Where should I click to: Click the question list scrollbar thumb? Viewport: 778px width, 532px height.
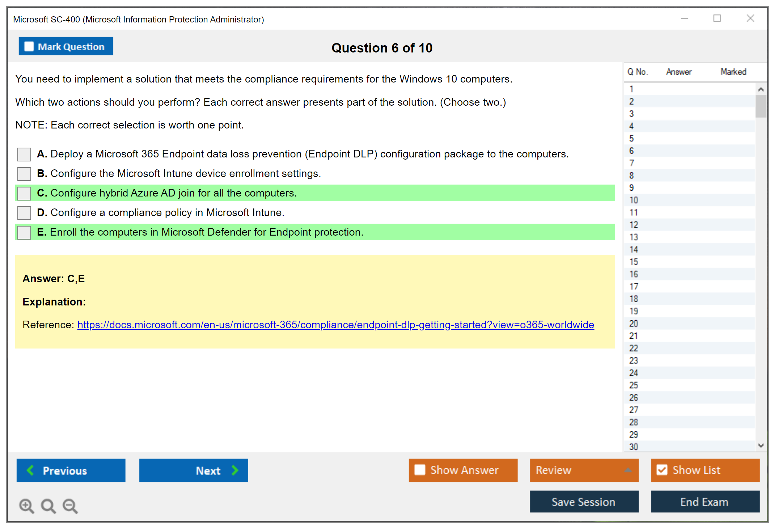pos(761,106)
